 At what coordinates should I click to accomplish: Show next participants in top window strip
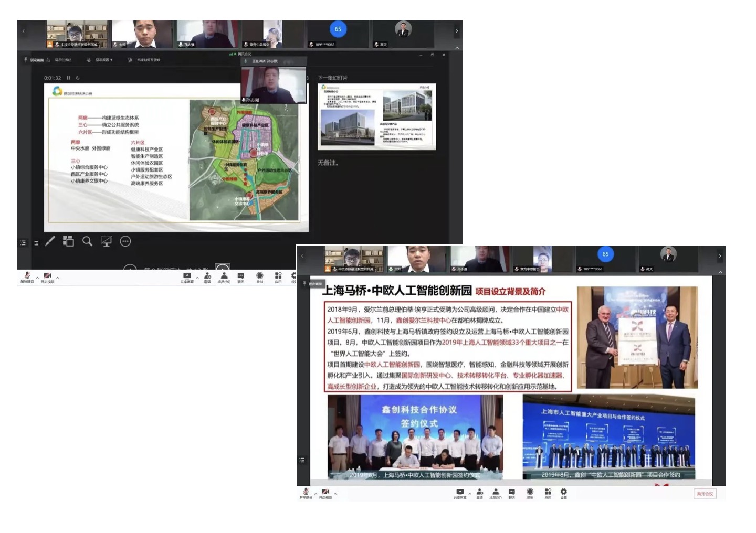[456, 31]
